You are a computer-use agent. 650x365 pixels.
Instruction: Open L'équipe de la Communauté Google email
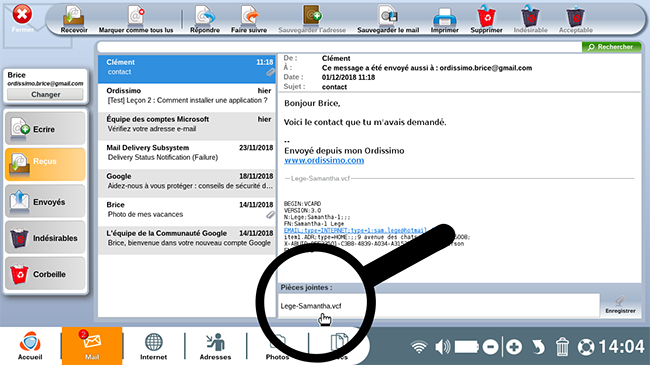[x=187, y=240]
